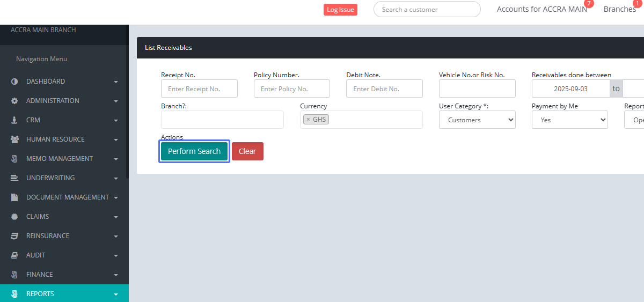Viewport: 644px width, 302px height.
Task: Open Accounts for ACCRA MAIN link
Action: (x=541, y=9)
